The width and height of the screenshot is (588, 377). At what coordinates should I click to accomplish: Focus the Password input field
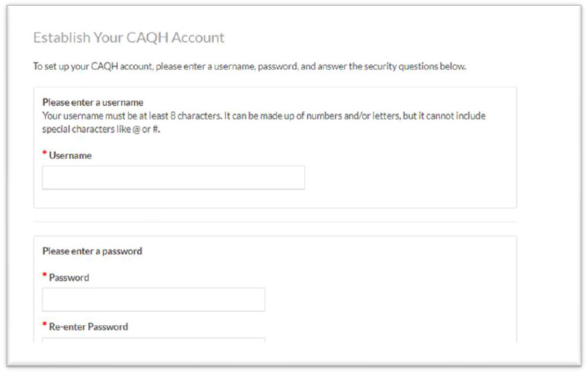153,299
